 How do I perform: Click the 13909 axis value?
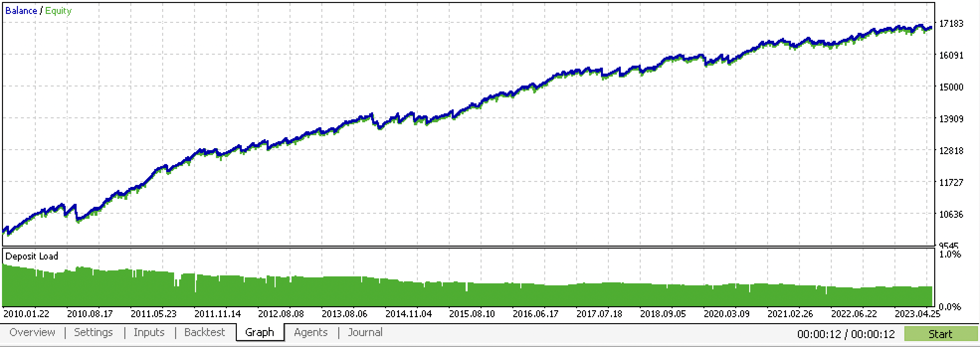950,119
